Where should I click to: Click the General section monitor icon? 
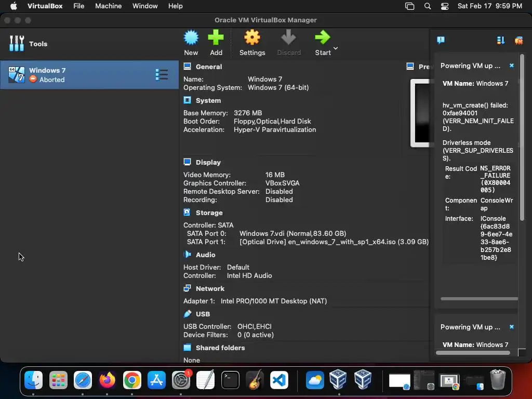187,66
